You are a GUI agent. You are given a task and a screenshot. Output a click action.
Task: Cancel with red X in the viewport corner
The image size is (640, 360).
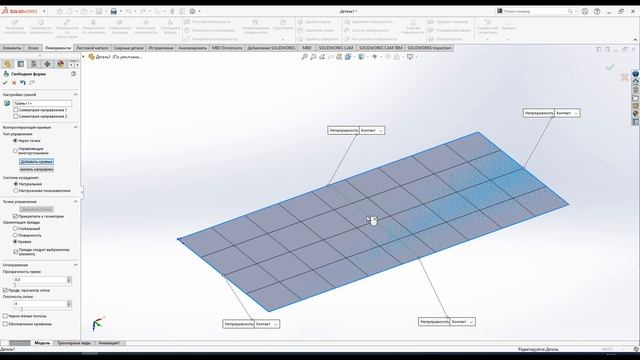point(624,77)
